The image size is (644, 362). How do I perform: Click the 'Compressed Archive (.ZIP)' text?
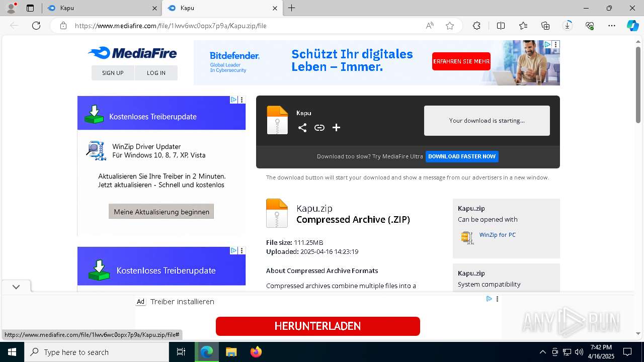353,220
